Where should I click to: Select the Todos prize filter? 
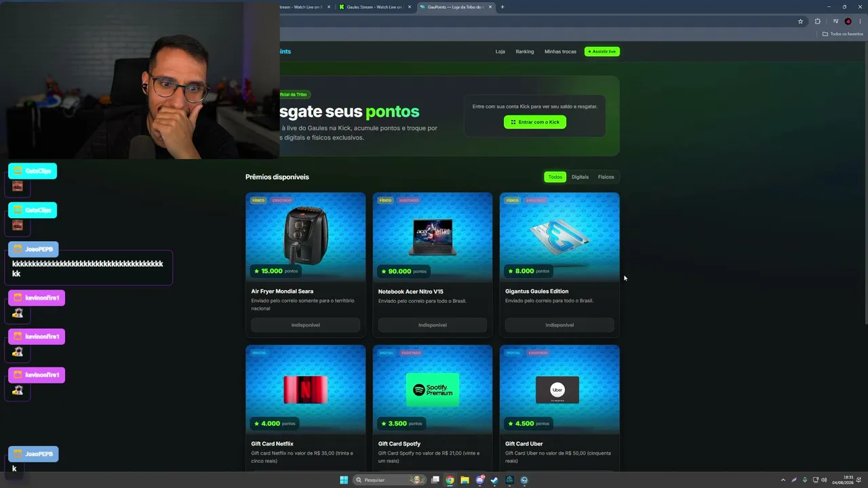(555, 177)
